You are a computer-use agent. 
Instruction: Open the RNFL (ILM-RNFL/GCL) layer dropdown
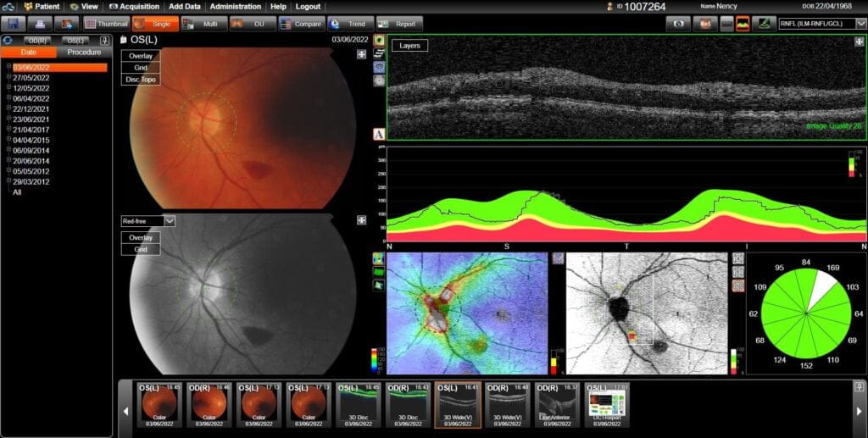(x=821, y=24)
